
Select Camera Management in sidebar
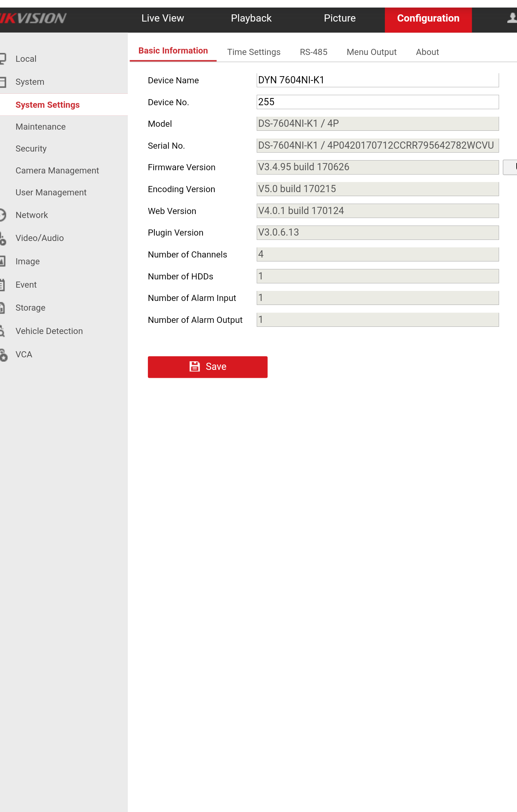click(57, 171)
